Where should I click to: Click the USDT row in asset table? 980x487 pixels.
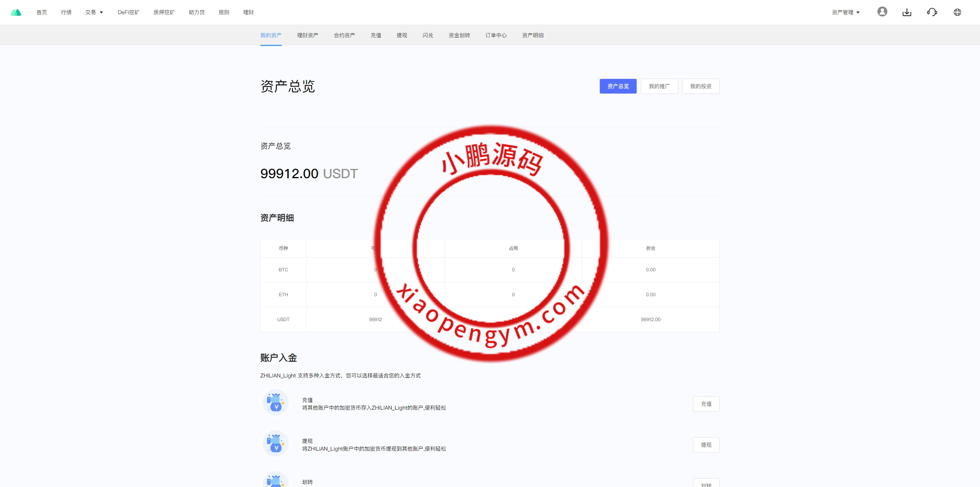tap(283, 320)
